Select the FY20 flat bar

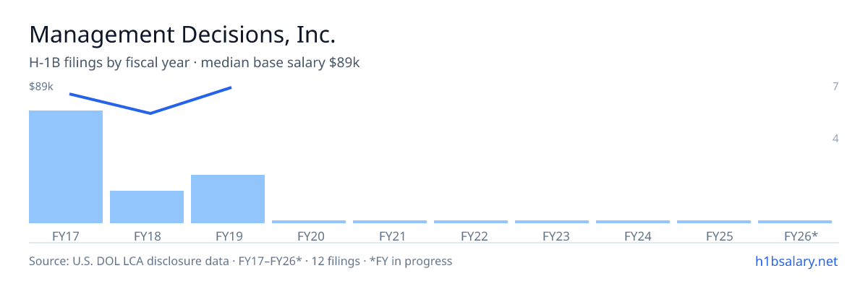[x=309, y=222]
